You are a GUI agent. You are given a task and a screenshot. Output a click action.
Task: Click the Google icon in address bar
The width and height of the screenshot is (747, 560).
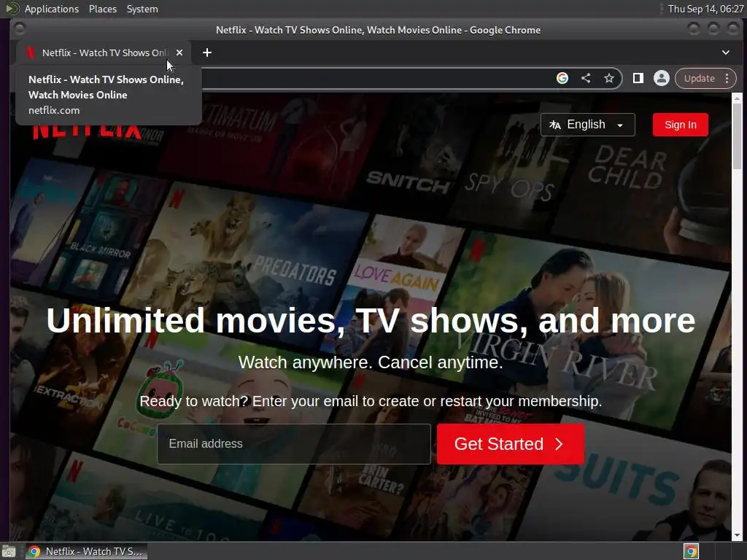[562, 78]
